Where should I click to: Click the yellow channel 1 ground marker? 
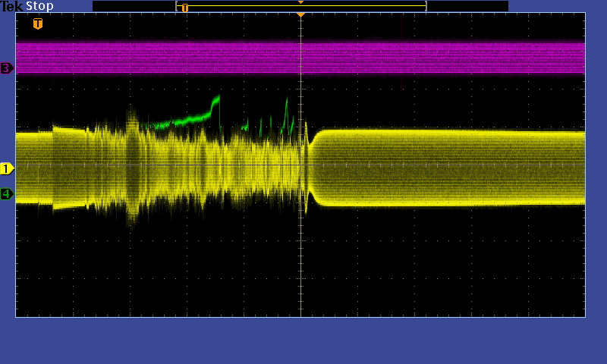pos(7,168)
